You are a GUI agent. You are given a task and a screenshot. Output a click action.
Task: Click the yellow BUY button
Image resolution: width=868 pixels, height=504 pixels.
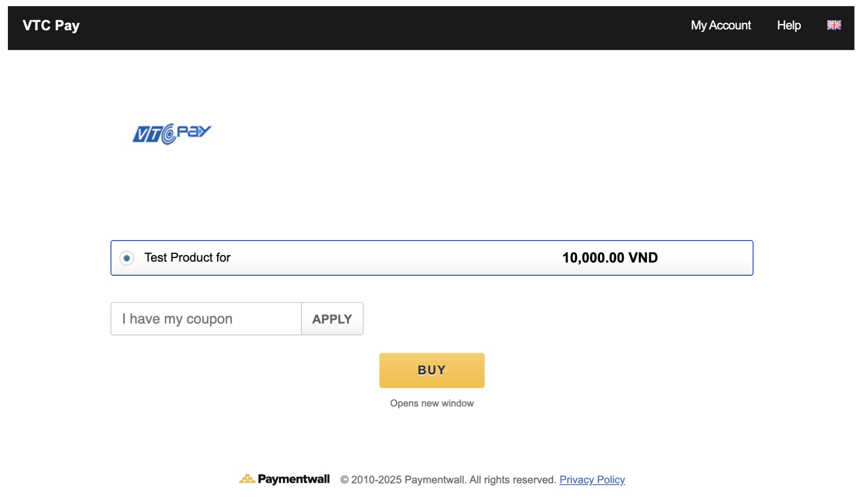pyautogui.click(x=431, y=370)
